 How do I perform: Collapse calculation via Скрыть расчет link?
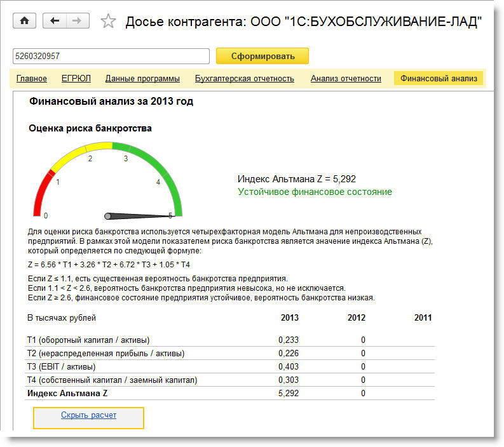[88, 415]
